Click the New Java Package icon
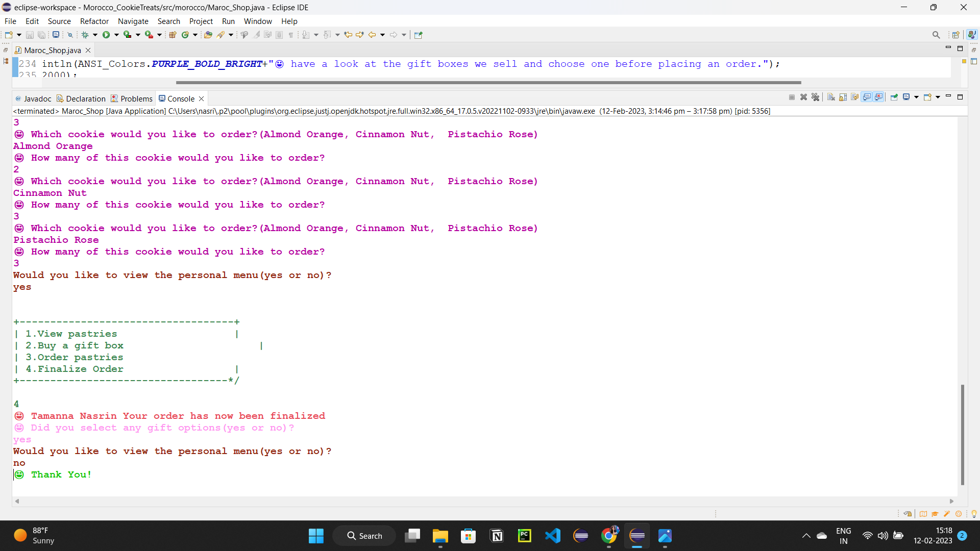Screen dimensions: 980x551 click(173, 35)
